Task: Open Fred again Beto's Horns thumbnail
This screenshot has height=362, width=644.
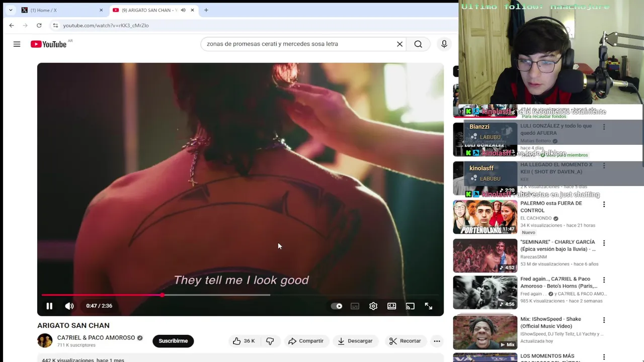Action: point(485,293)
